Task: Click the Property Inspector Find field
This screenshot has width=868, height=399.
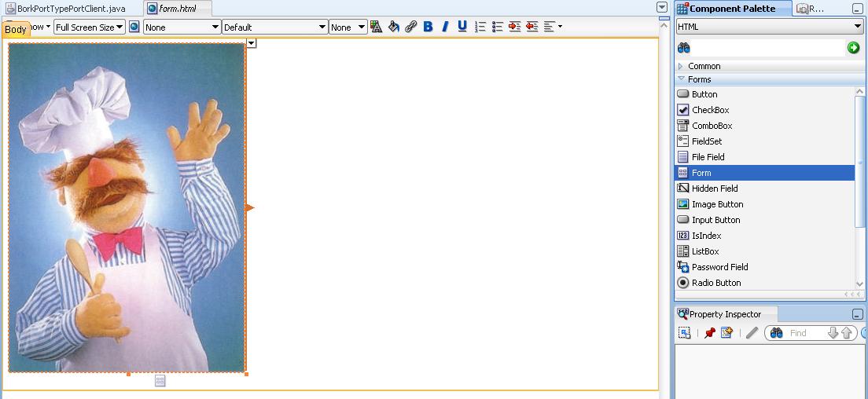Action: pyautogui.click(x=806, y=333)
